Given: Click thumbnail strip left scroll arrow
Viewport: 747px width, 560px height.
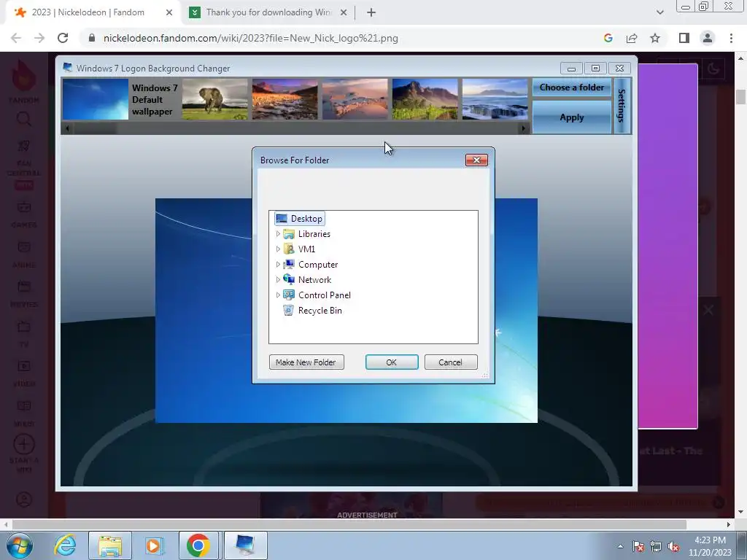Looking at the screenshot, I should click(x=67, y=128).
